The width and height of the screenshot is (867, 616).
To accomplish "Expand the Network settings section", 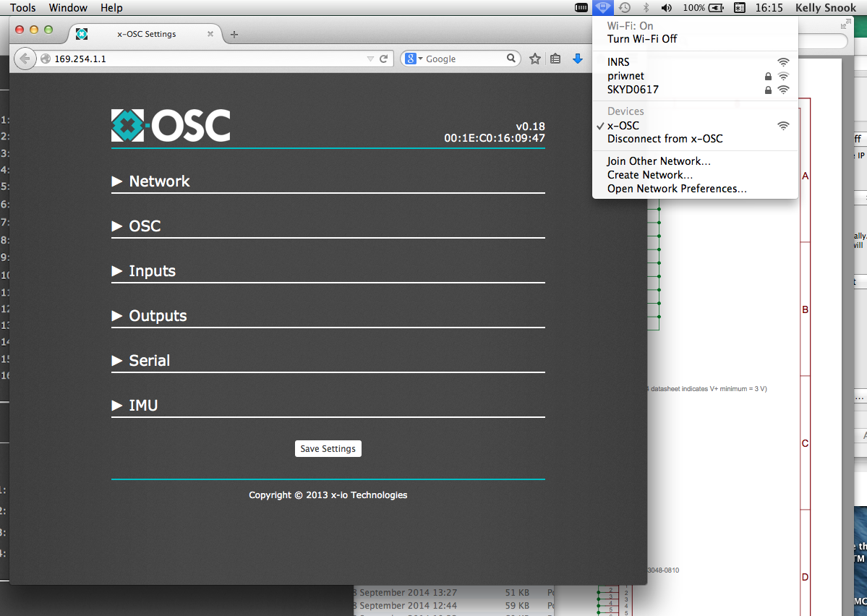I will tap(150, 181).
